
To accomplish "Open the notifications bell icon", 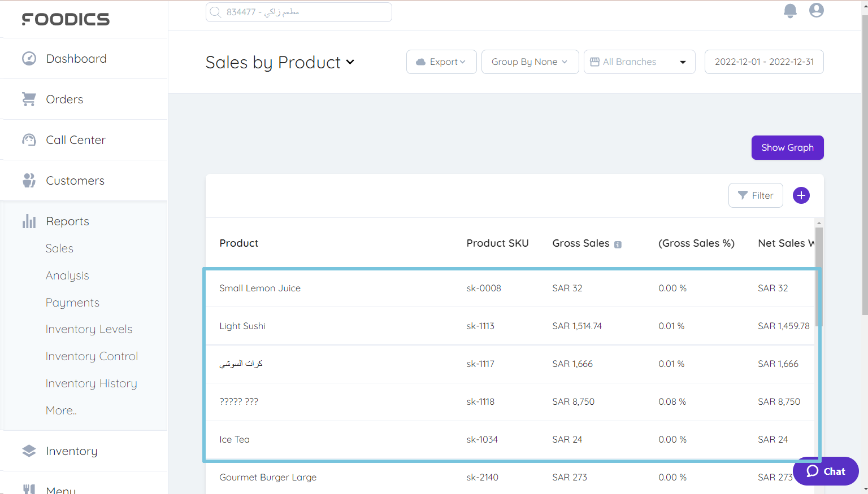I will coord(790,10).
